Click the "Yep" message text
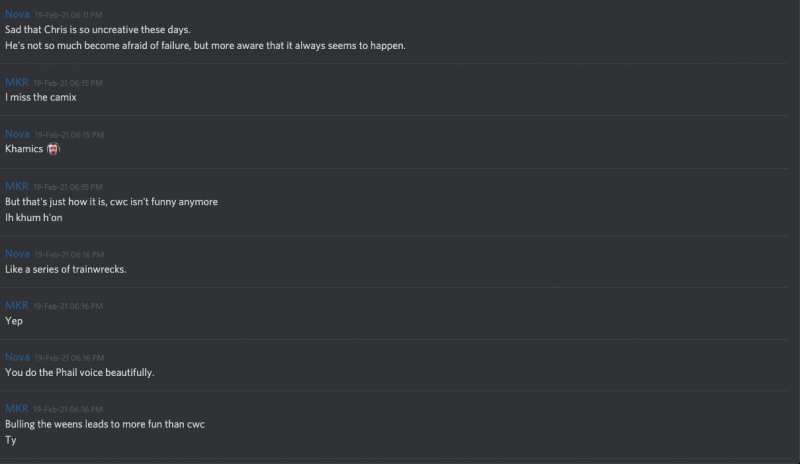The image size is (800, 464). (14, 321)
